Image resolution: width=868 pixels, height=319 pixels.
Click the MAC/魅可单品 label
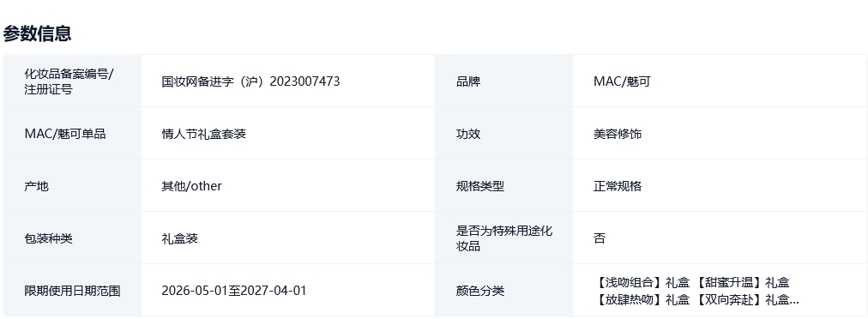65,134
